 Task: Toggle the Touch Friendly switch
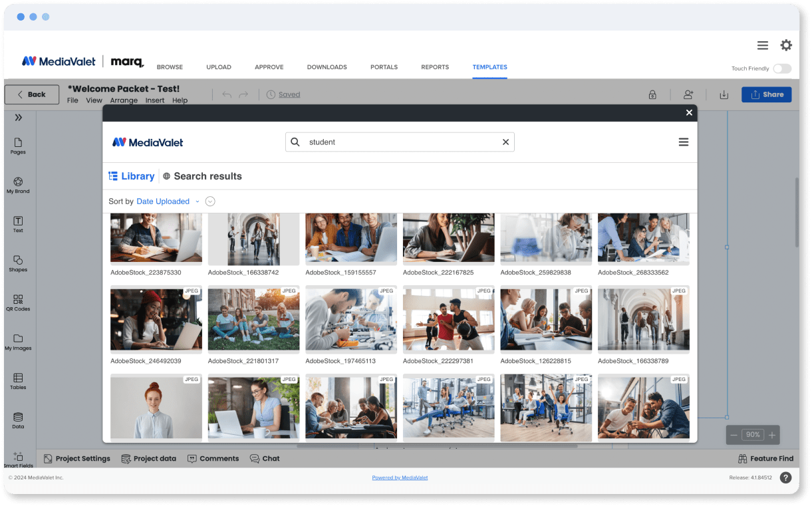coord(782,68)
